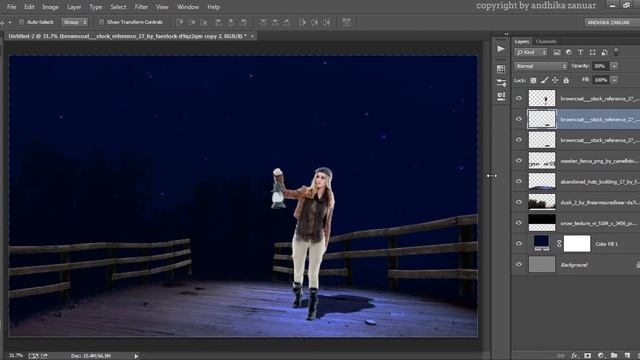Open the collapsed panel icon below Properties
Image resolution: width=640 pixels, height=360 pixels.
[x=501, y=96]
